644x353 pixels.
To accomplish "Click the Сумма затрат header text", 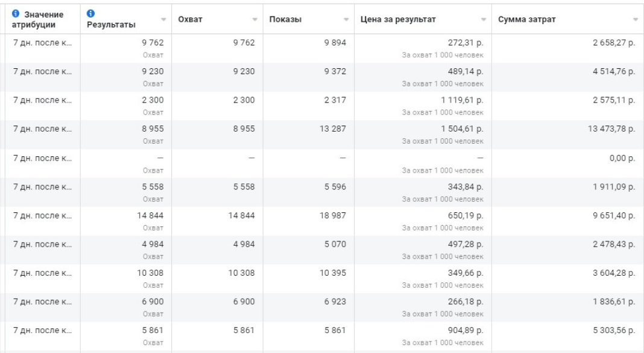I will coord(526,20).
